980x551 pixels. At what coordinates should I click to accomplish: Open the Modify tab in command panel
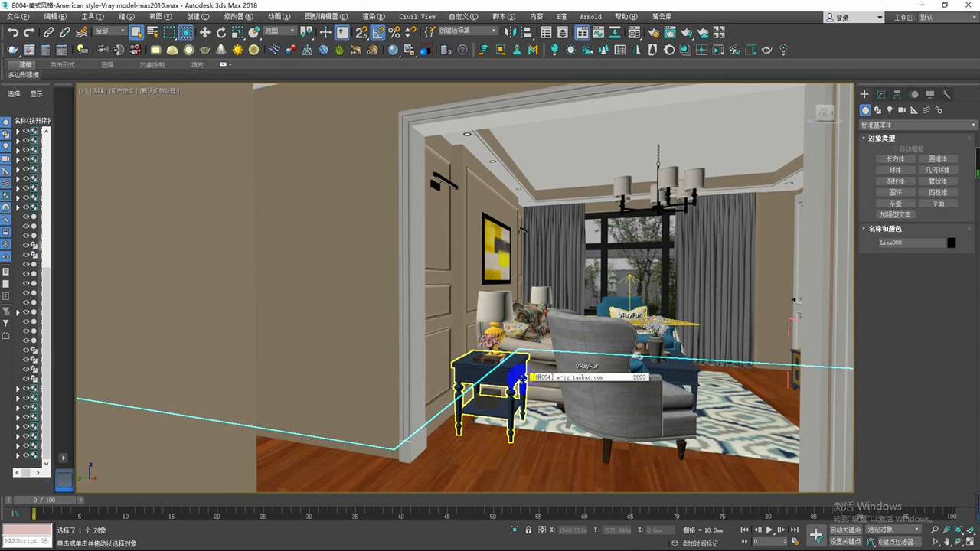pos(880,95)
